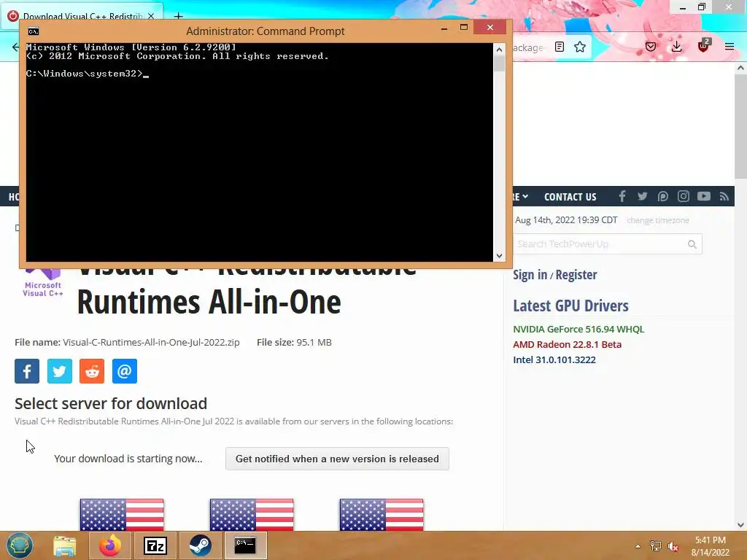Follow the Register link
Viewport: 747px width, 560px height.
(576, 275)
